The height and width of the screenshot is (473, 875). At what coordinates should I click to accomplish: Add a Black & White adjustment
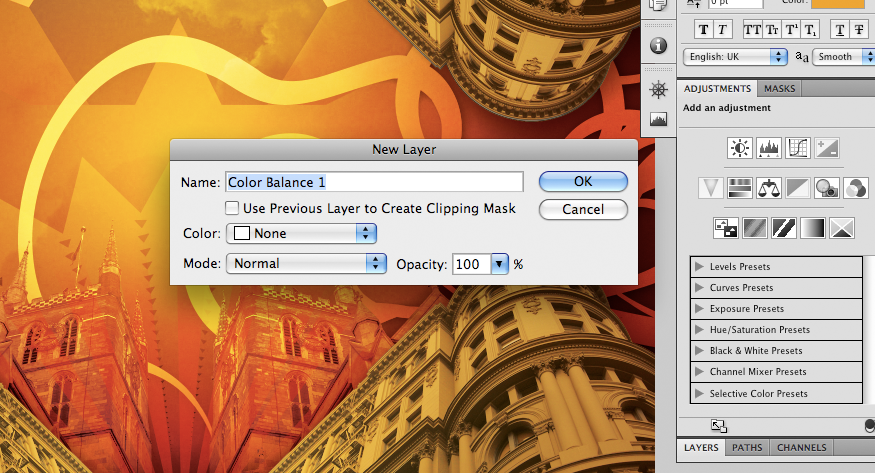click(797, 188)
